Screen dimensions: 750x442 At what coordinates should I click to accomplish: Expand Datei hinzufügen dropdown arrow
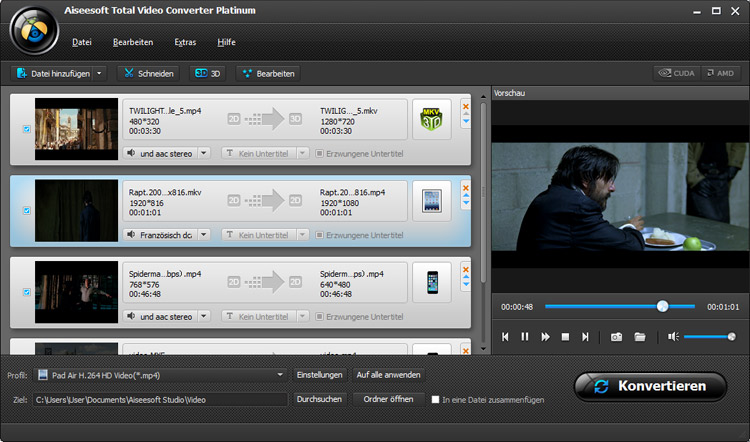99,74
